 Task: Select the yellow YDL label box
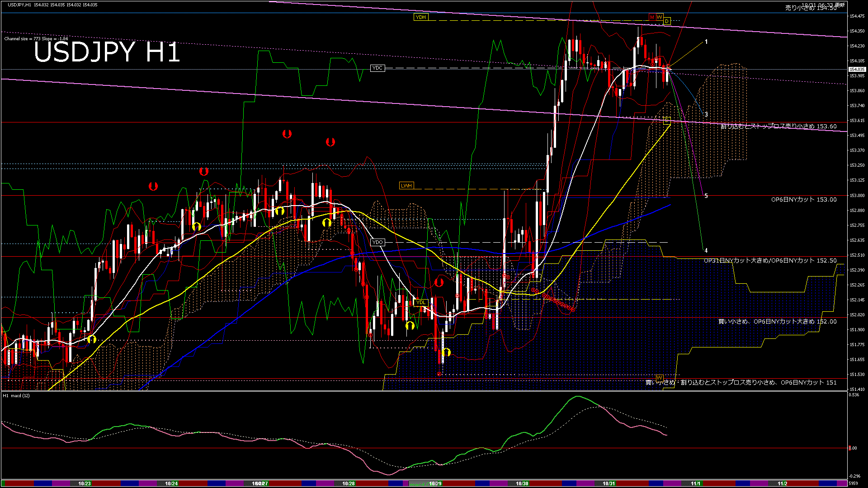tap(420, 302)
